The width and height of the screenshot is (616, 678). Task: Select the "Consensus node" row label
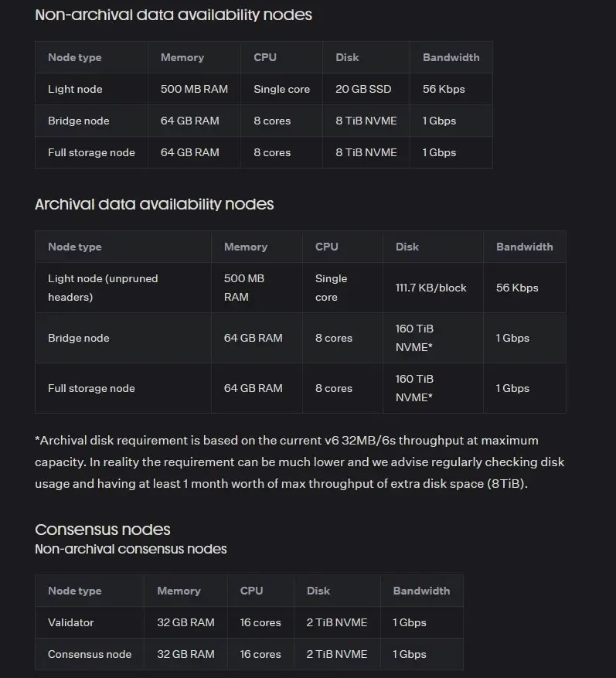tap(90, 654)
